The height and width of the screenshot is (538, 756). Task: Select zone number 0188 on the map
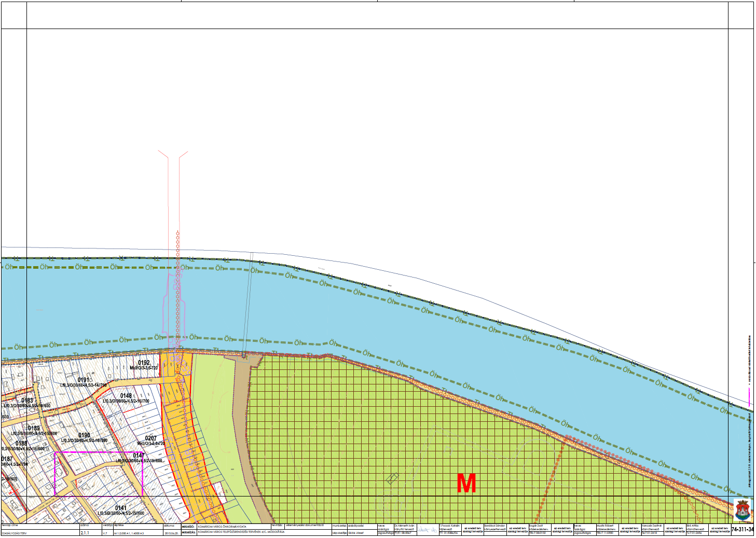(21, 443)
